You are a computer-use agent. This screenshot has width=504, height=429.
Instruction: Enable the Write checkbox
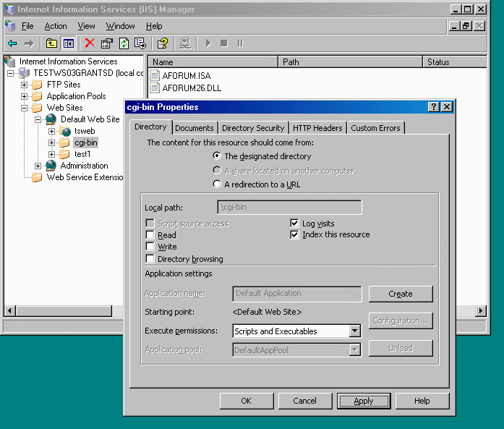150,247
